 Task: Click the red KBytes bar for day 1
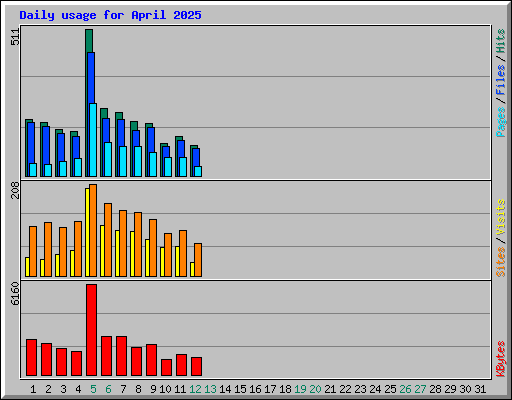(x=32, y=358)
